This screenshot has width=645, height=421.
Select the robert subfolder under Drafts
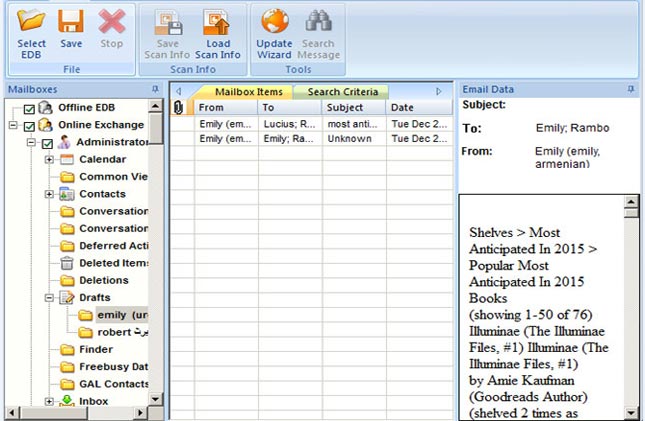click(x=123, y=332)
